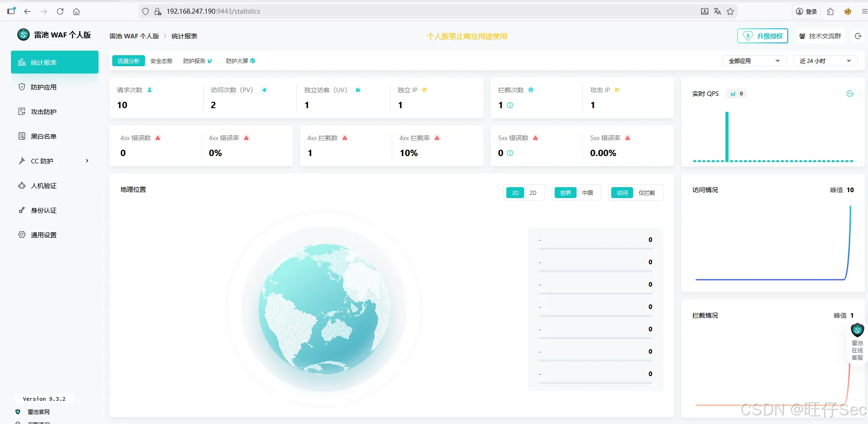Click the 防护大屏 tab badge icon
868x424 pixels.
[253, 61]
